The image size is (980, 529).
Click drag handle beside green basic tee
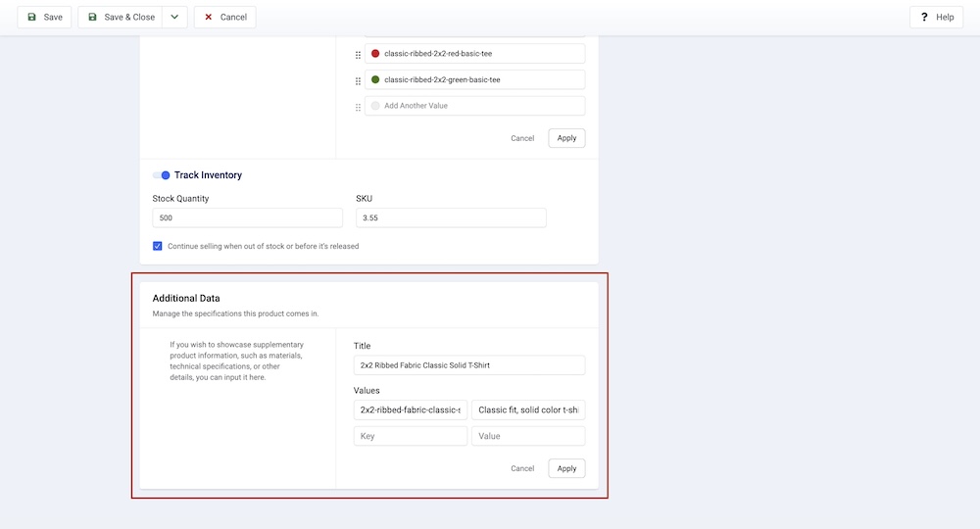click(x=358, y=80)
